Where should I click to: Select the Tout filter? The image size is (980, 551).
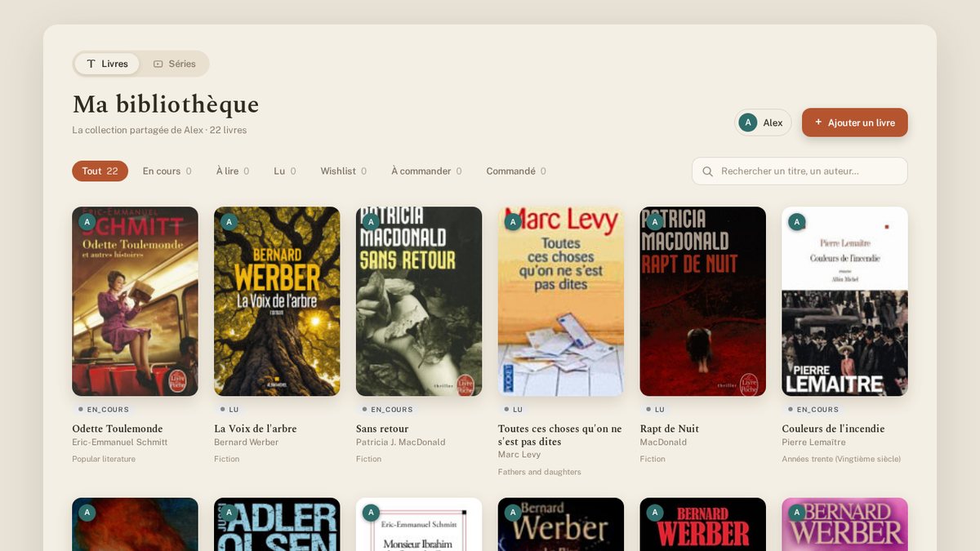click(x=100, y=171)
